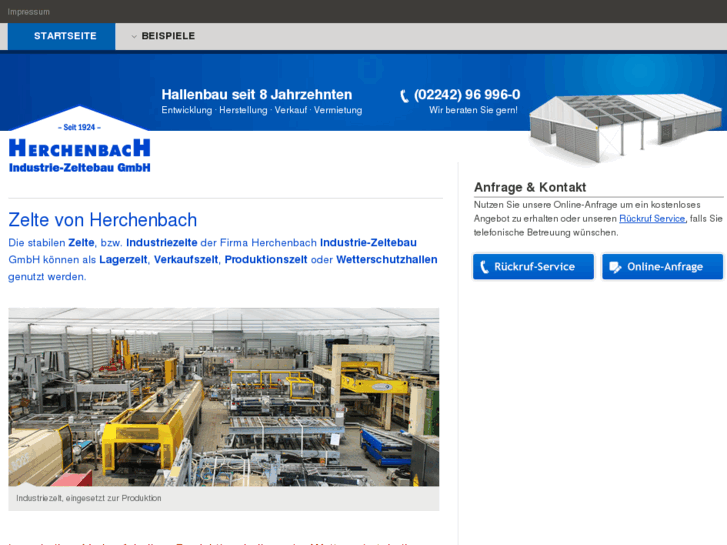The width and height of the screenshot is (727, 545).
Task: Click the phone number (02242) 96 996-0
Action: (467, 95)
